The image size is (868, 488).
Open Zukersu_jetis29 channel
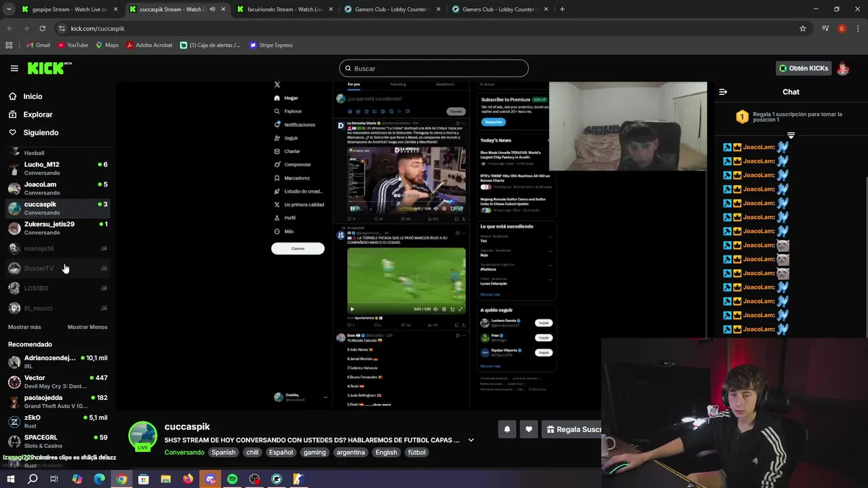[57, 228]
